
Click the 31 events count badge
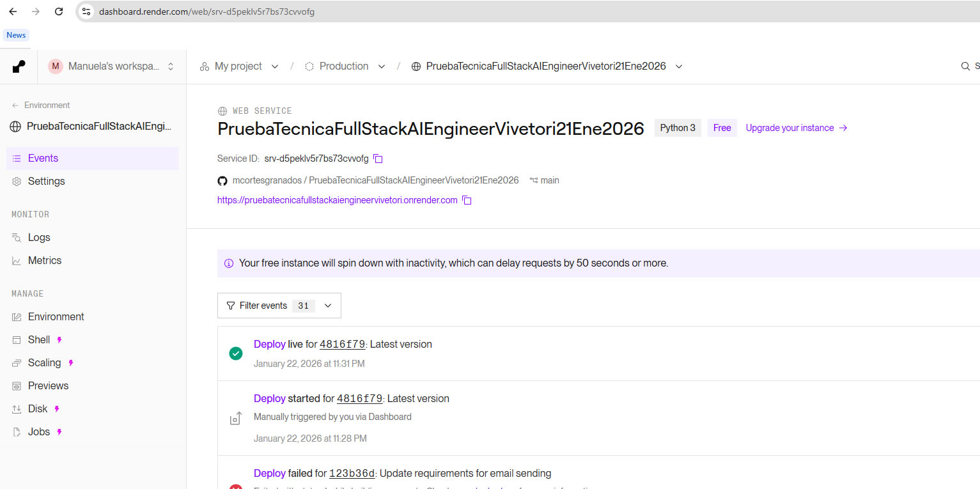coord(304,306)
